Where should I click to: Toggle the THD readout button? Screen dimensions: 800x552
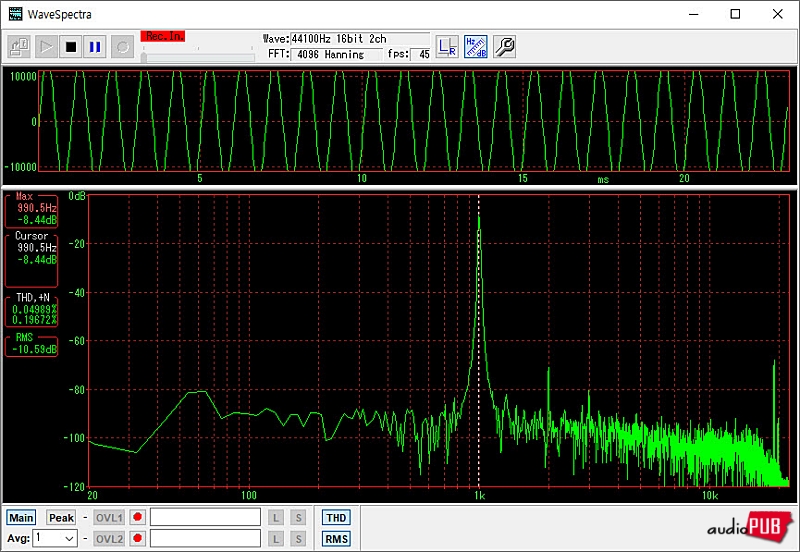pos(336,518)
